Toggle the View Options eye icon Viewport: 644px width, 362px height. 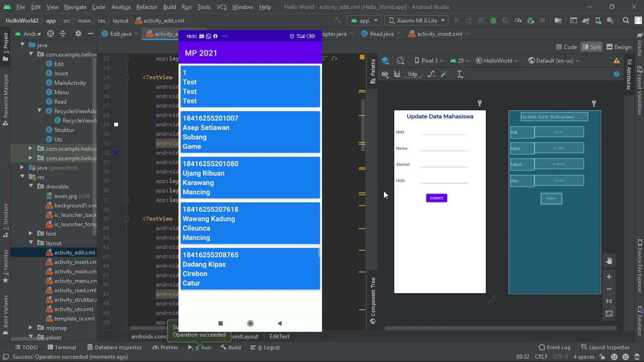click(x=385, y=74)
